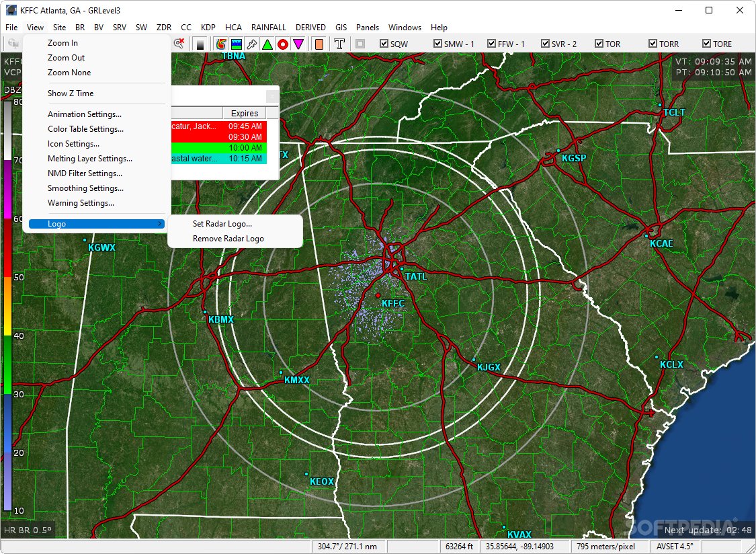This screenshot has width=756, height=554.
Task: Open the KDP product menu
Action: (x=208, y=28)
